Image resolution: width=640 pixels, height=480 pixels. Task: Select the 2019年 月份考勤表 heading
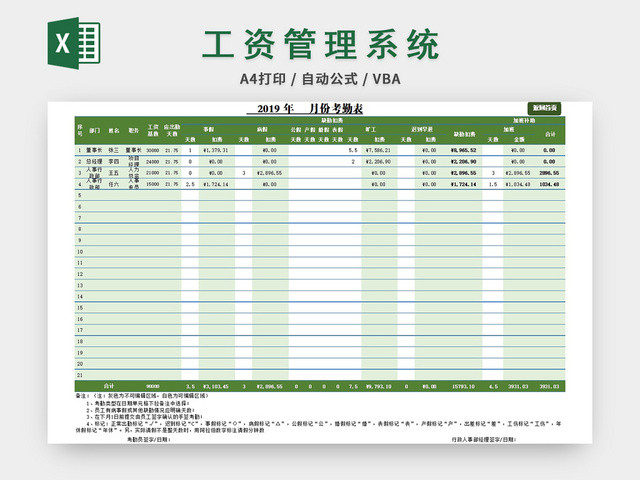pos(305,109)
